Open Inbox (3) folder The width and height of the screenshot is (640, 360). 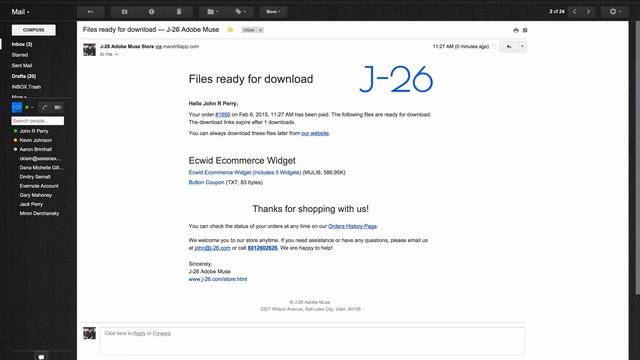click(22, 44)
